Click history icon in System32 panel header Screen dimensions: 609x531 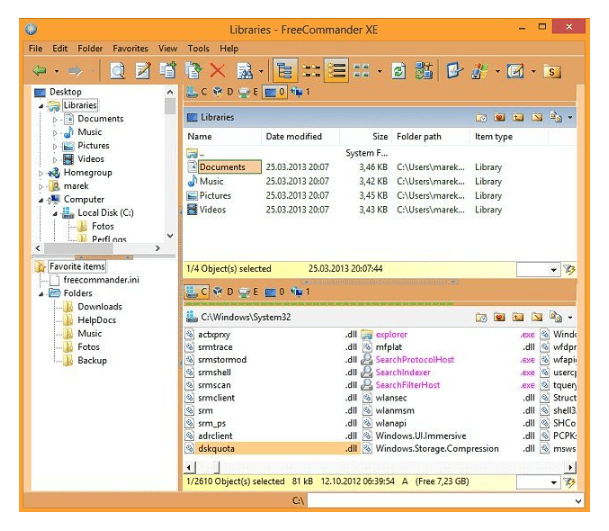[x=481, y=318]
